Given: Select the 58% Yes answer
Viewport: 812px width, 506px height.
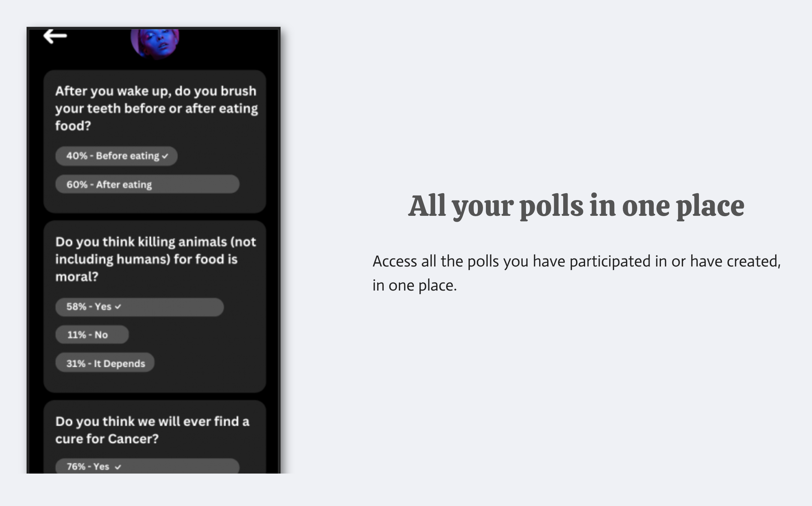Looking at the screenshot, I should tap(139, 307).
